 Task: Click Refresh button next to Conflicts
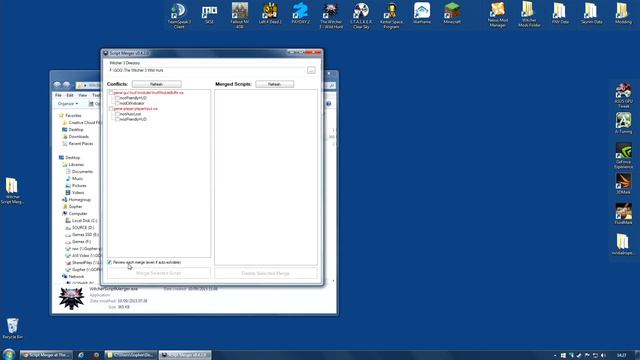pos(156,84)
